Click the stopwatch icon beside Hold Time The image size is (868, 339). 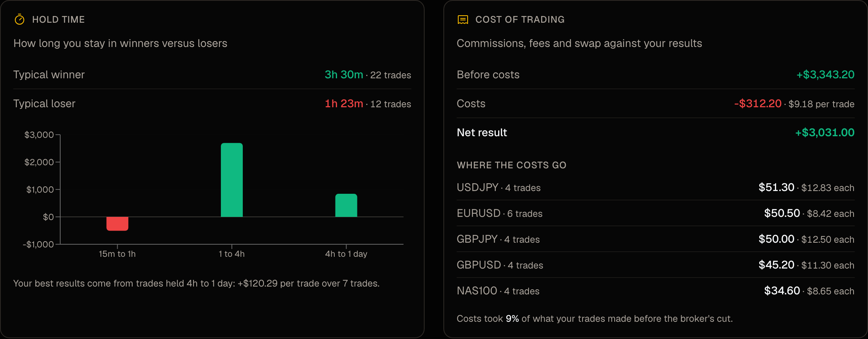point(20,19)
